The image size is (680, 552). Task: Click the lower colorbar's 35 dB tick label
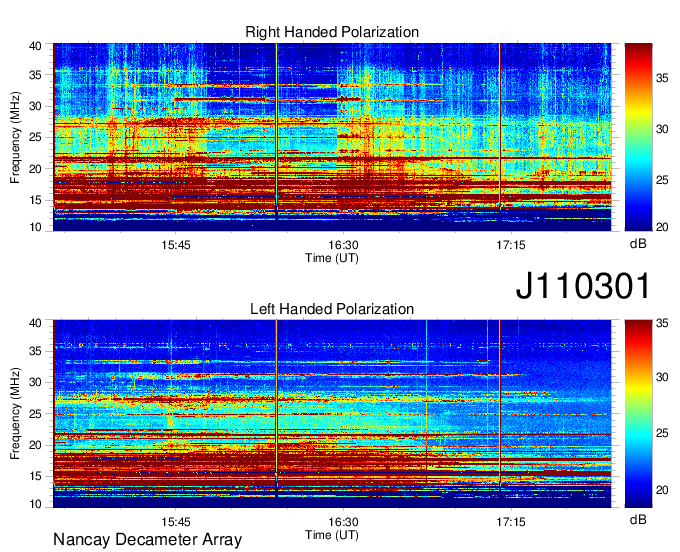click(662, 323)
